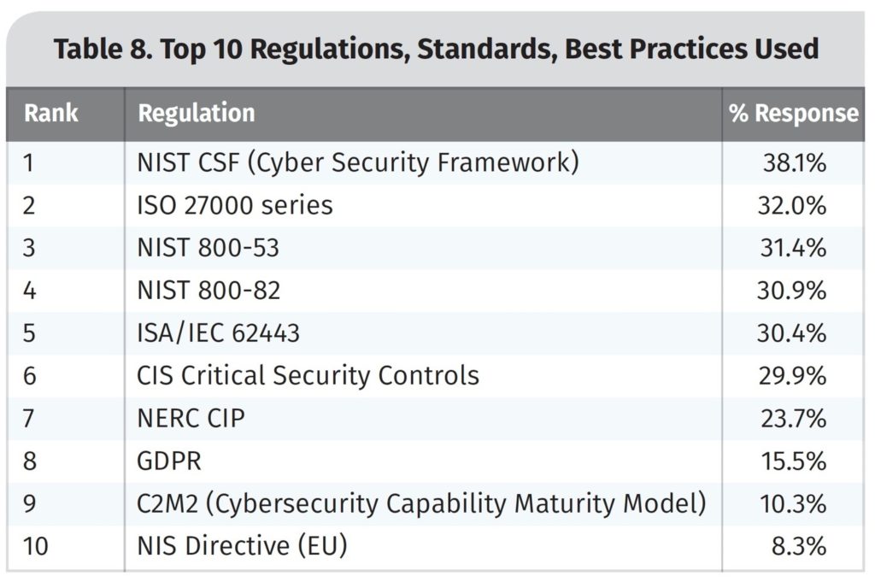Click the NIST CSF (Cyber Security Framework) cell
This screenshot has height=588, width=875.
pyautogui.click(x=358, y=163)
